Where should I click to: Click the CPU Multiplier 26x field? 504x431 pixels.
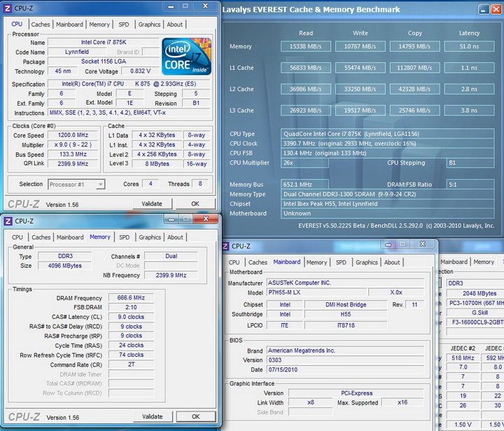pos(304,163)
